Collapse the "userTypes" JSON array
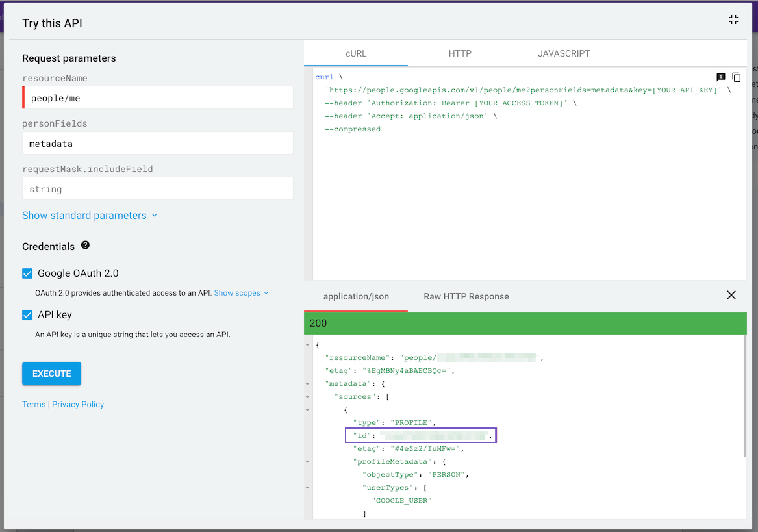The image size is (758, 532). click(307, 488)
